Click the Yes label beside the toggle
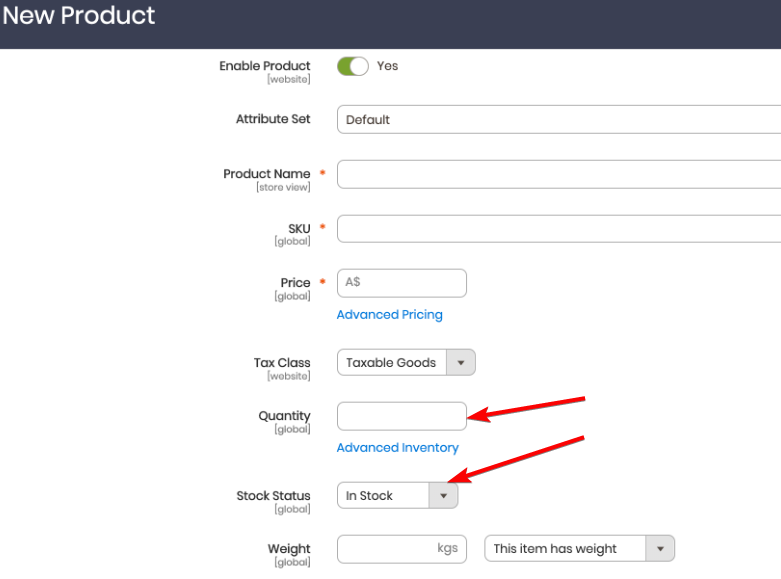This screenshot has height=579, width=781. [x=388, y=66]
